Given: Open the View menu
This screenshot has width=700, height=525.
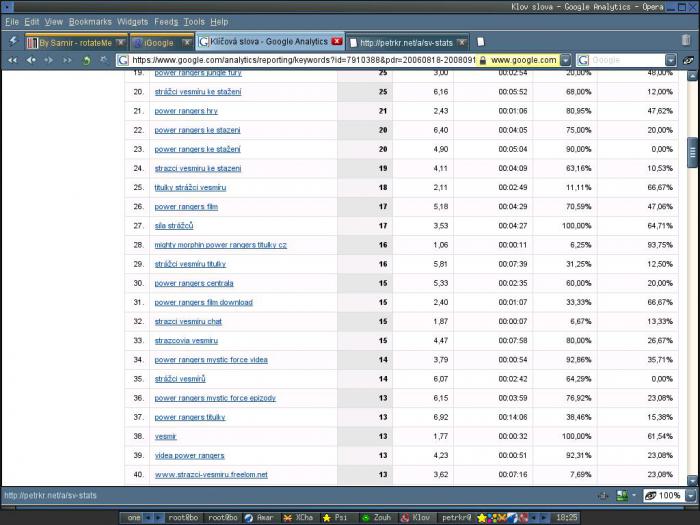Looking at the screenshot, I should point(54,22).
